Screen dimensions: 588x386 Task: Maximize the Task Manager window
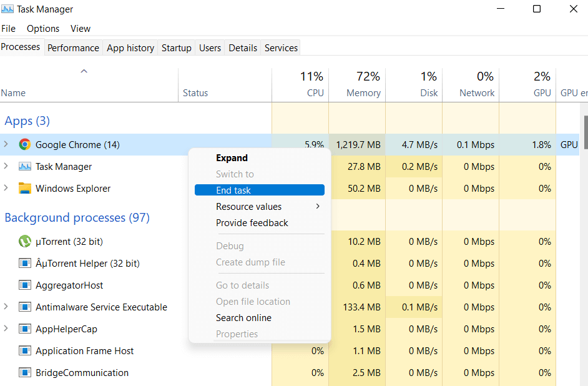[537, 9]
